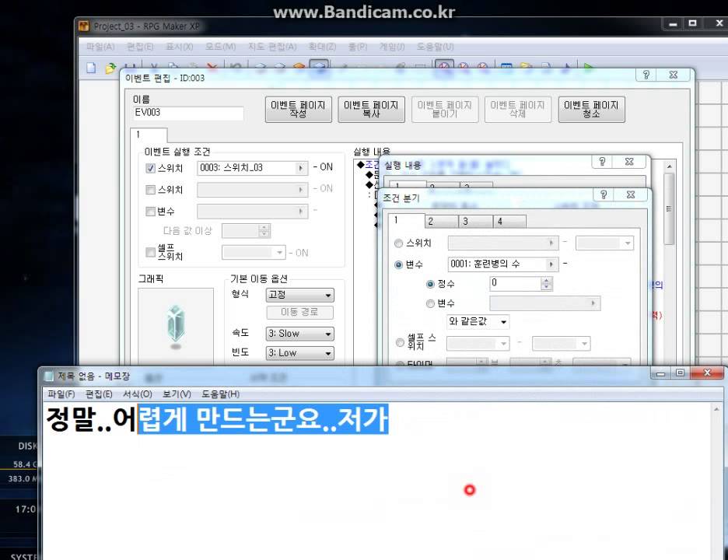Click the 이벤트 페이지 복사 button
This screenshot has height=560, width=728.
pos(372,110)
